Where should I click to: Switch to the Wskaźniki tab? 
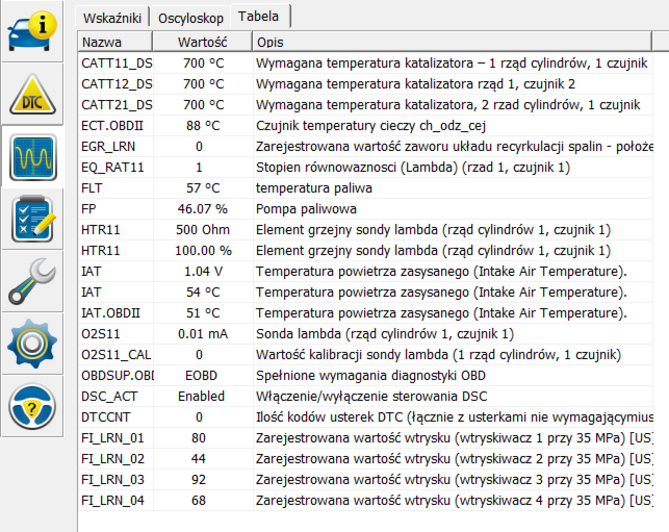pos(113,17)
